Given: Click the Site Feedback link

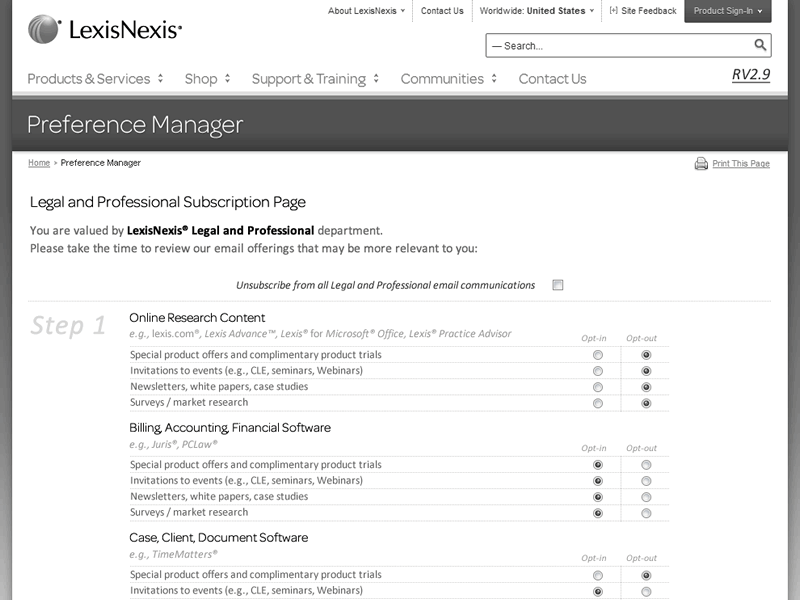Looking at the screenshot, I should click(648, 11).
